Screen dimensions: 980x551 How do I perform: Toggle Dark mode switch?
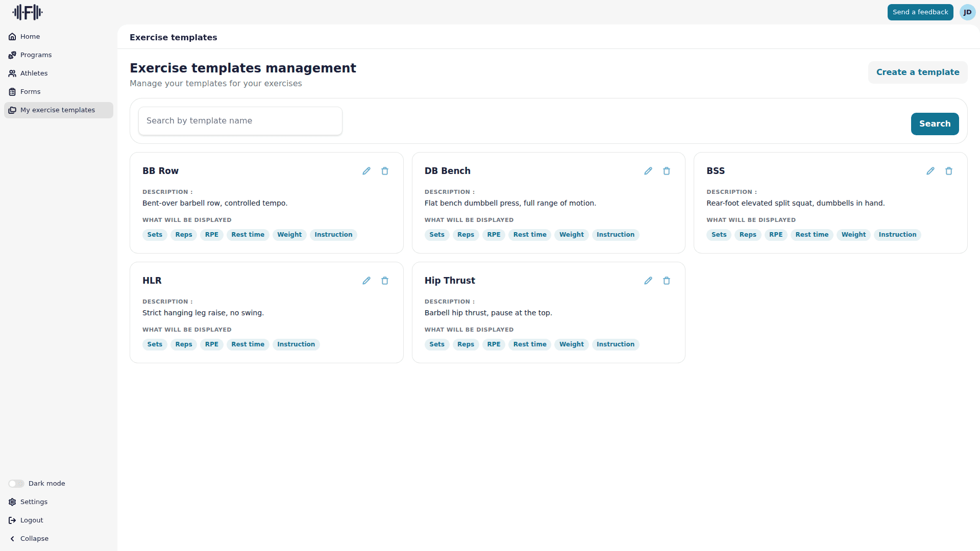coord(16,484)
